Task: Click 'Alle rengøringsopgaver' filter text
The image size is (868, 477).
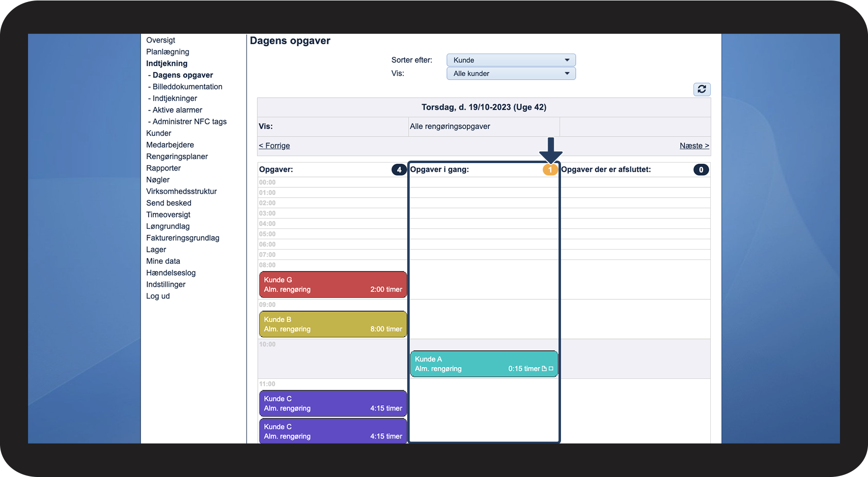Action: pos(450,126)
